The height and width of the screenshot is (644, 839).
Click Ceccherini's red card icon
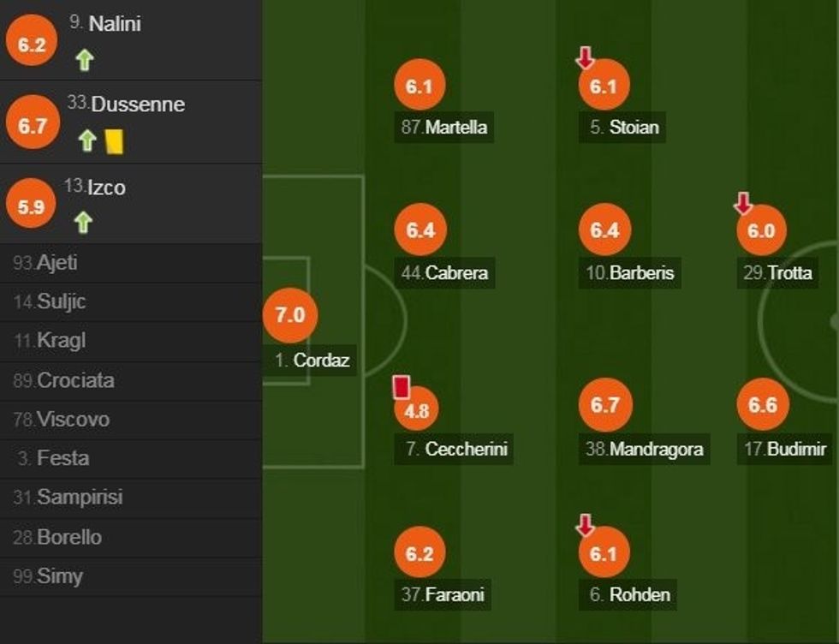point(401,387)
